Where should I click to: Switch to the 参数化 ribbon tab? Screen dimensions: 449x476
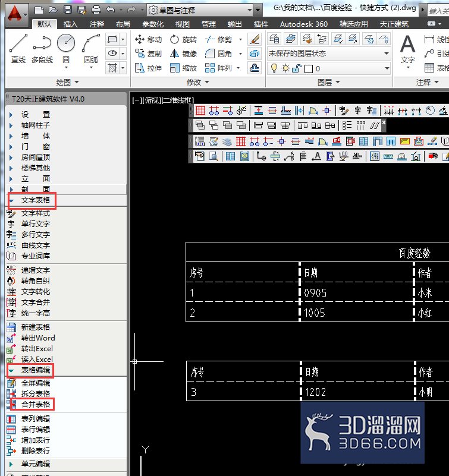[x=153, y=24]
